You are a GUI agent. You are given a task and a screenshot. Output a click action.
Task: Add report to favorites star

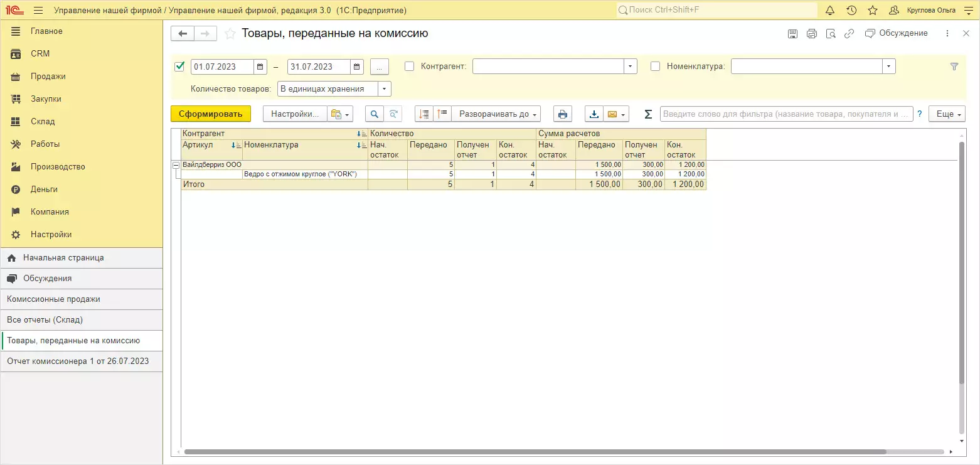click(230, 34)
